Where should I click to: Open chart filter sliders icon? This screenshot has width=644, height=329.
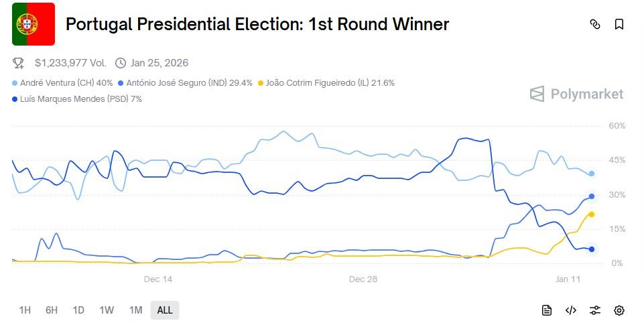click(595, 310)
